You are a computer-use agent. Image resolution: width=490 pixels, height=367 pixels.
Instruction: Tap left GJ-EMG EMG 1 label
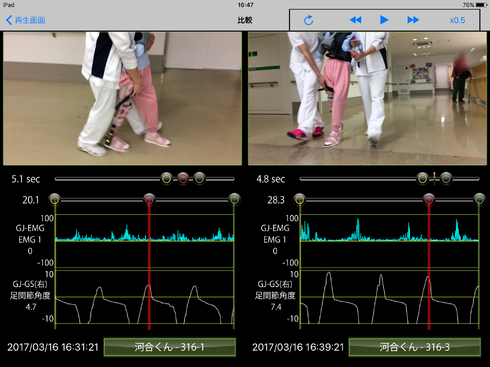click(30, 234)
